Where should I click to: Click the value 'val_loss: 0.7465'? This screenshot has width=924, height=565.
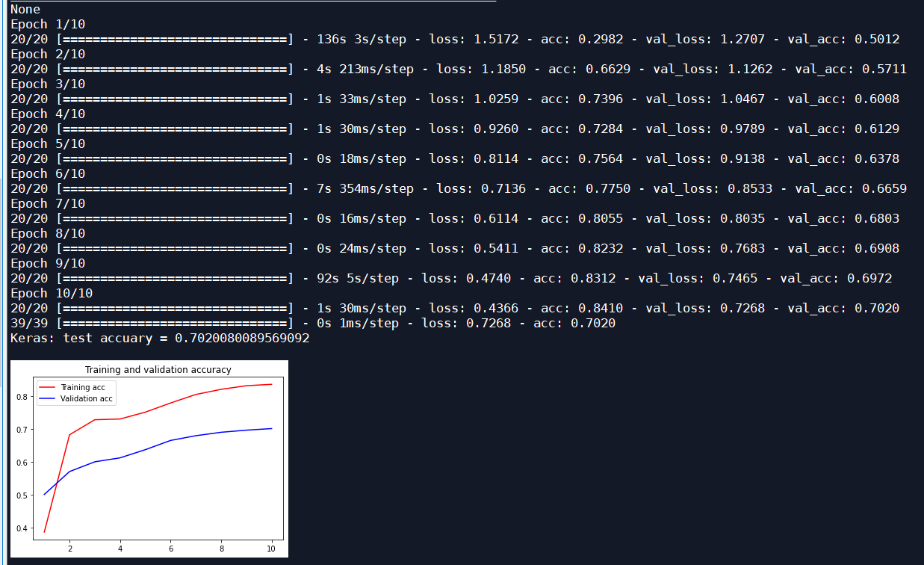point(698,278)
